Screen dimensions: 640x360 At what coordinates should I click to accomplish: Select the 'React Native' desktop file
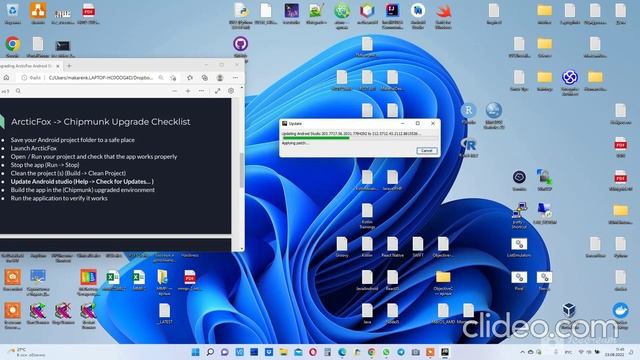click(x=392, y=247)
